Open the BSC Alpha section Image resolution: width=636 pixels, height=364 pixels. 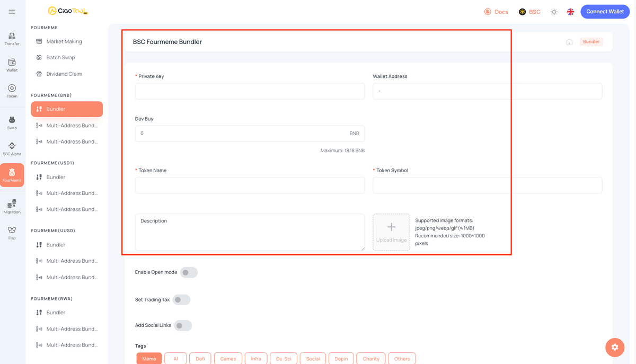[12, 149]
